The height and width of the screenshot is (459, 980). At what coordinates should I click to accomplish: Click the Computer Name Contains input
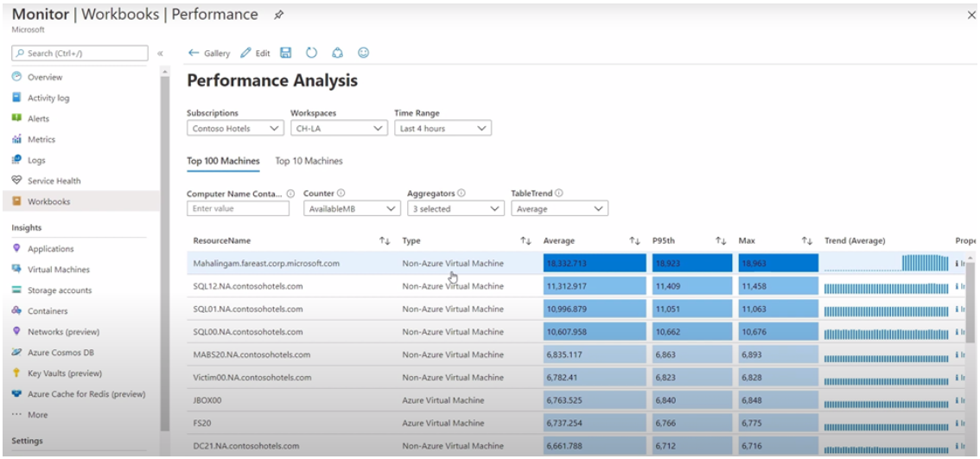coord(239,209)
